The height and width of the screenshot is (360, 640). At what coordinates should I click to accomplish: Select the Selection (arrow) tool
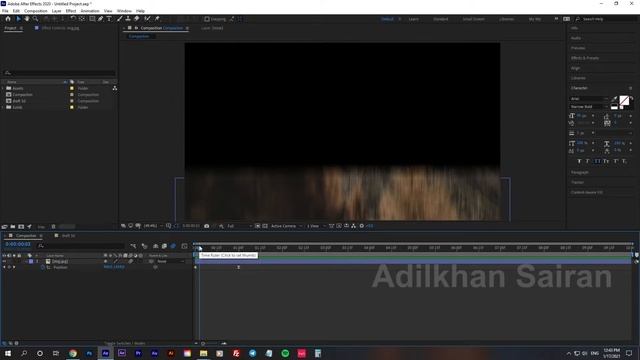coord(18,19)
